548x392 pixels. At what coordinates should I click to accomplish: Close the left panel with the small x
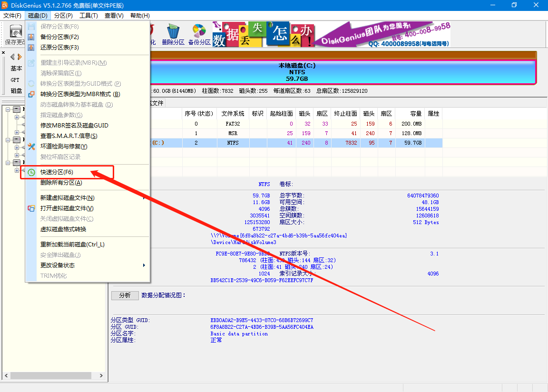[3, 52]
